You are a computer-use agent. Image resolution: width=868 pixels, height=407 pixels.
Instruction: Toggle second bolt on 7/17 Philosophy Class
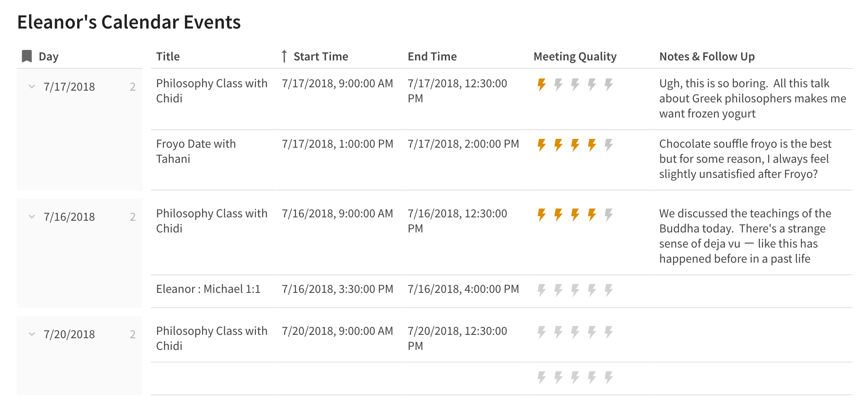click(558, 85)
